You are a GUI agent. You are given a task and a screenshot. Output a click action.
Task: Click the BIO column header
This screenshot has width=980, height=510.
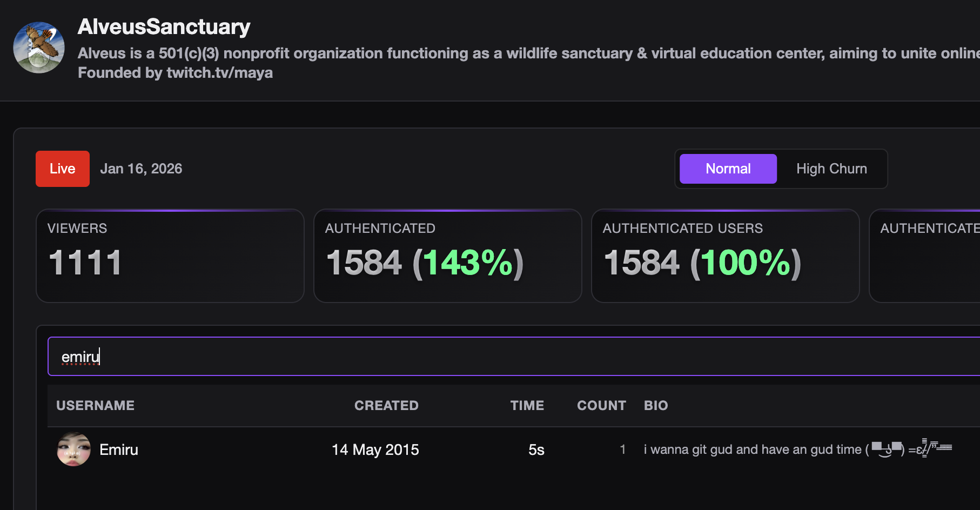pyautogui.click(x=656, y=406)
